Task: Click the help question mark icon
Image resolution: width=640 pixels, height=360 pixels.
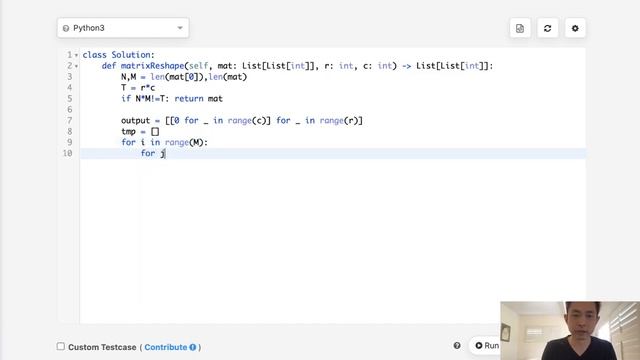Action: 457,346
